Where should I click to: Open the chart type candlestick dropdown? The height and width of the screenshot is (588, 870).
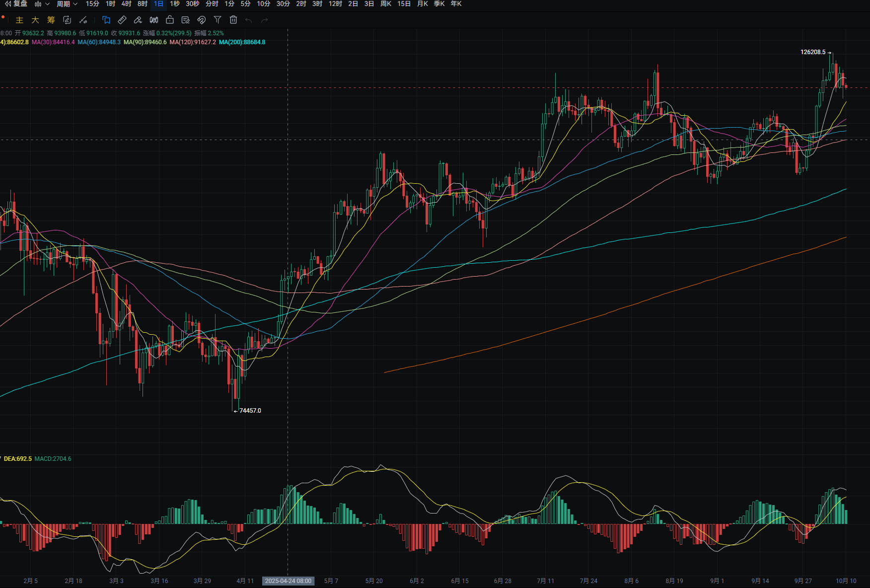42,4
